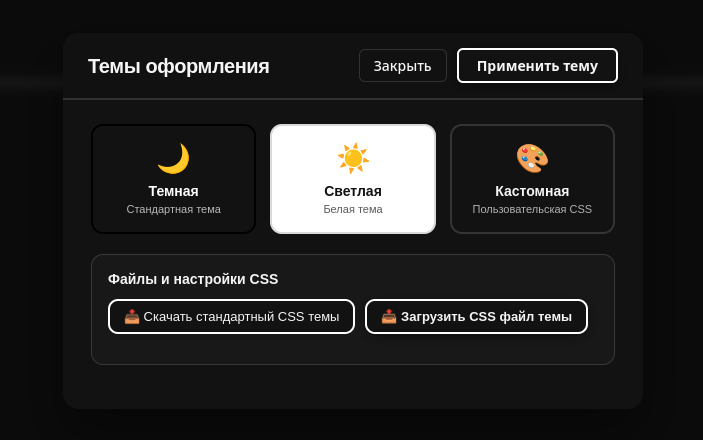Screen dimensions: 703x440
Task: Click the Темная title label
Action: [x=174, y=191]
